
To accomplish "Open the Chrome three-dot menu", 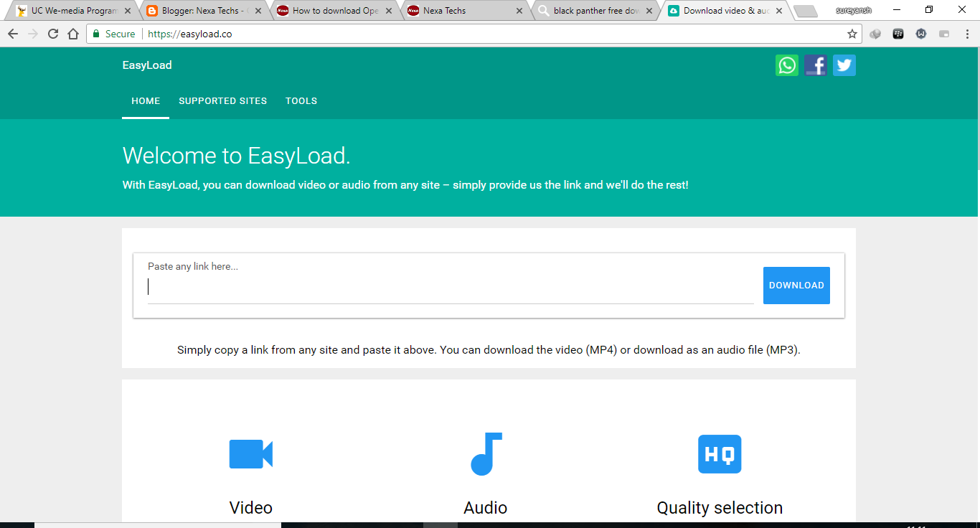I will (x=966, y=34).
